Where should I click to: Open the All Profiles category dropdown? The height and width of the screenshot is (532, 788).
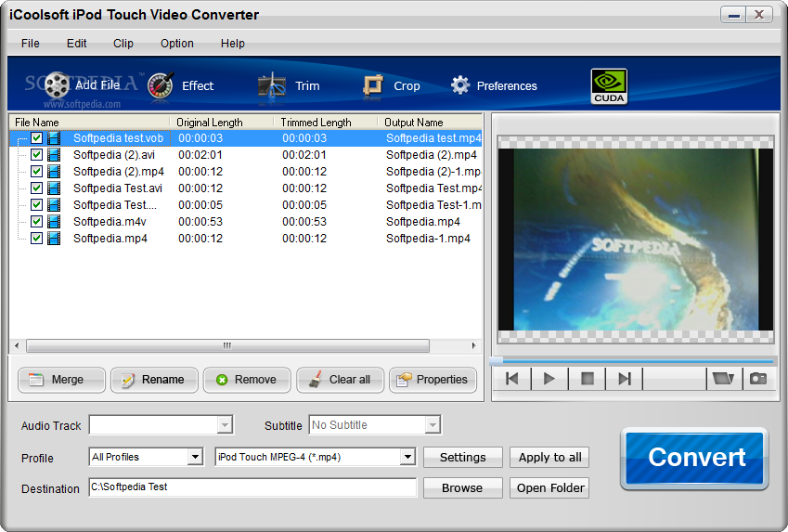point(195,457)
